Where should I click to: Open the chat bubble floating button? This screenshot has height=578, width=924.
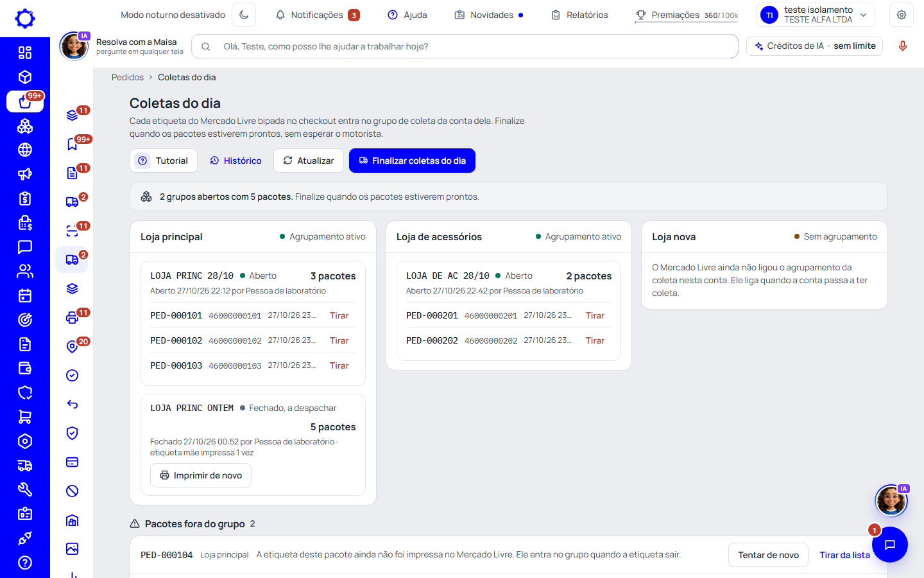[x=890, y=545]
